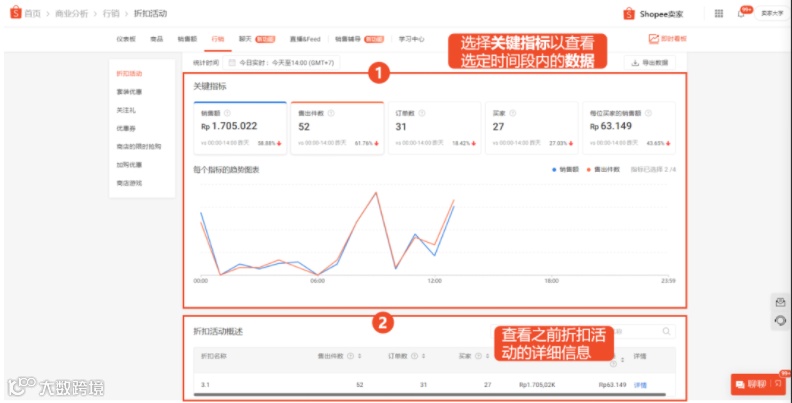Screen dimensions: 792x403
Task: Open the 聊聊 chat button
Action: [753, 385]
